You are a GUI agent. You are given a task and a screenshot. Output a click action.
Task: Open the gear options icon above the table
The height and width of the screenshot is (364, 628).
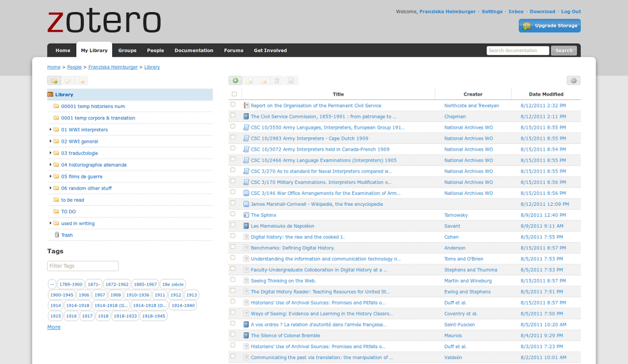[573, 81]
